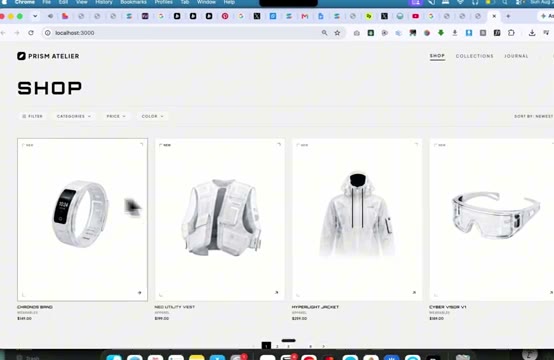Click the browser Back arrow
The width and height of the screenshot is (554, 360).
click(3, 33)
